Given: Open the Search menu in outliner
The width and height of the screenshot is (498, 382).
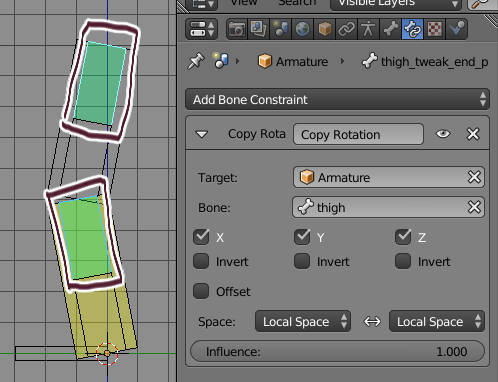Looking at the screenshot, I should [x=297, y=3].
